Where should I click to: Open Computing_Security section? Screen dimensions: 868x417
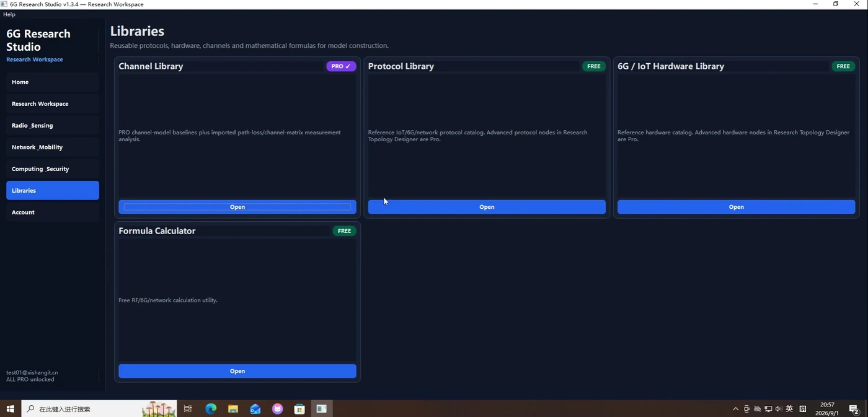click(x=53, y=169)
